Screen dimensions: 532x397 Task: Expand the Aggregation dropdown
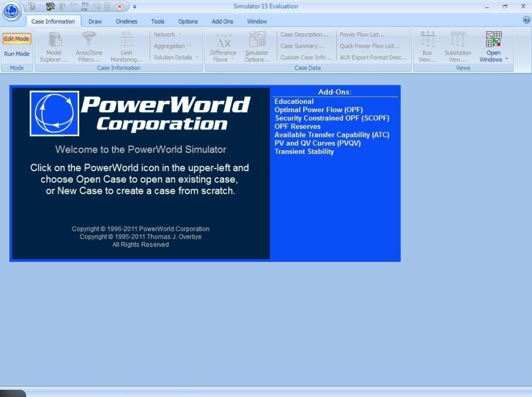172,46
